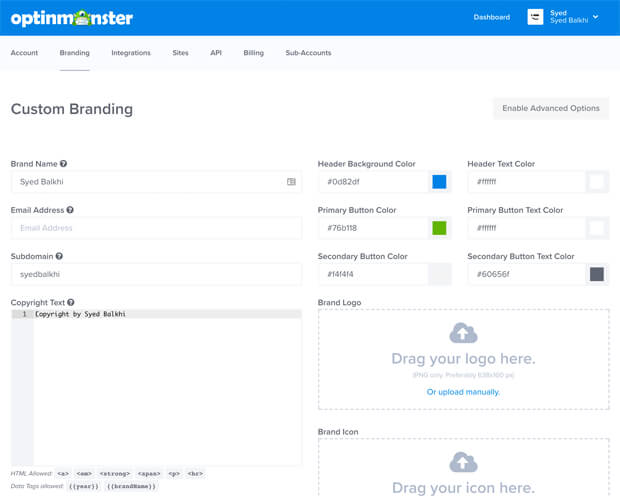Image resolution: width=620 pixels, height=496 pixels.
Task: Click the Brand Icon cloud upload icon
Action: (463, 462)
